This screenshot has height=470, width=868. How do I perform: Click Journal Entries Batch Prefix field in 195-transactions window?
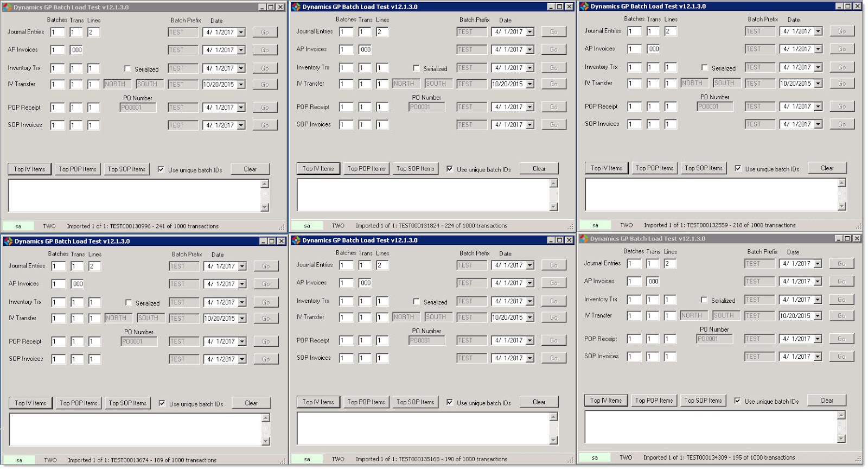tap(760, 264)
